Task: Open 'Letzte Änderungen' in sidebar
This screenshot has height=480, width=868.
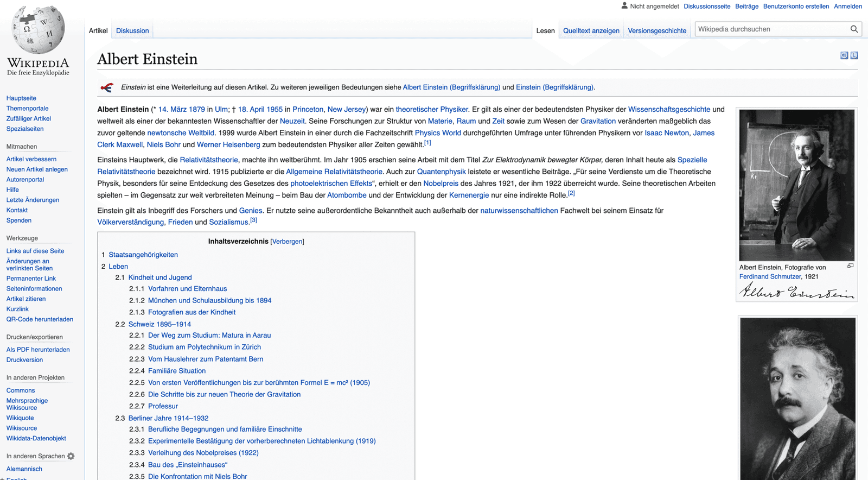Action: pyautogui.click(x=33, y=200)
